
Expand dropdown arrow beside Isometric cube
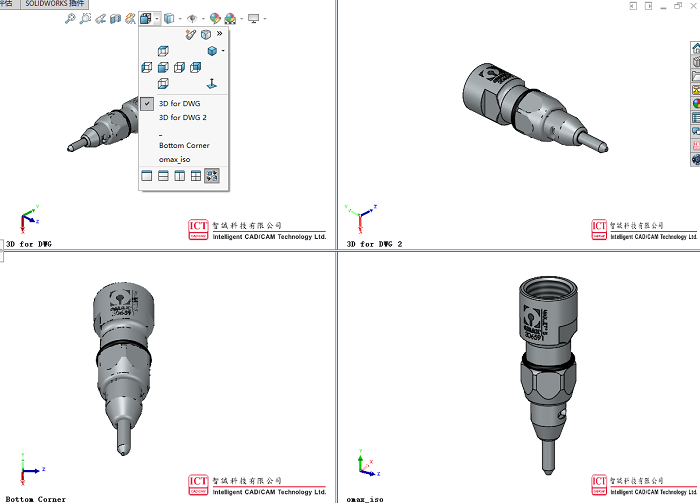click(223, 51)
